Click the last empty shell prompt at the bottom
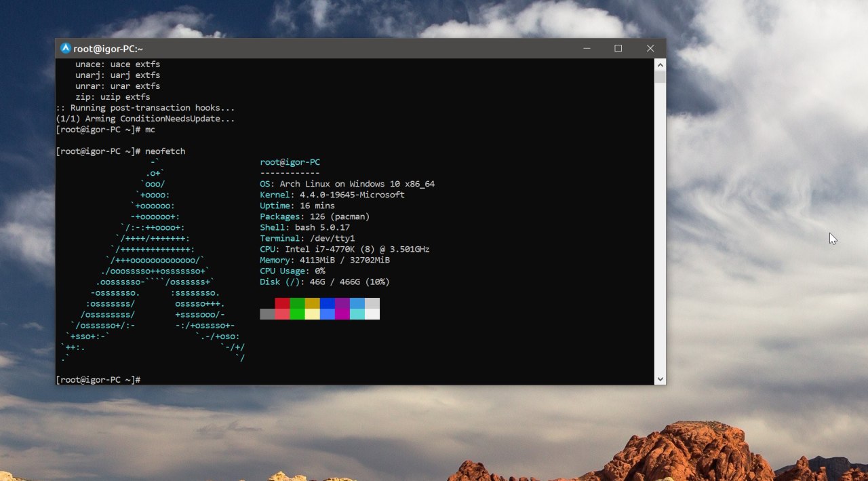Screen dimensions: 868x481 point(98,379)
